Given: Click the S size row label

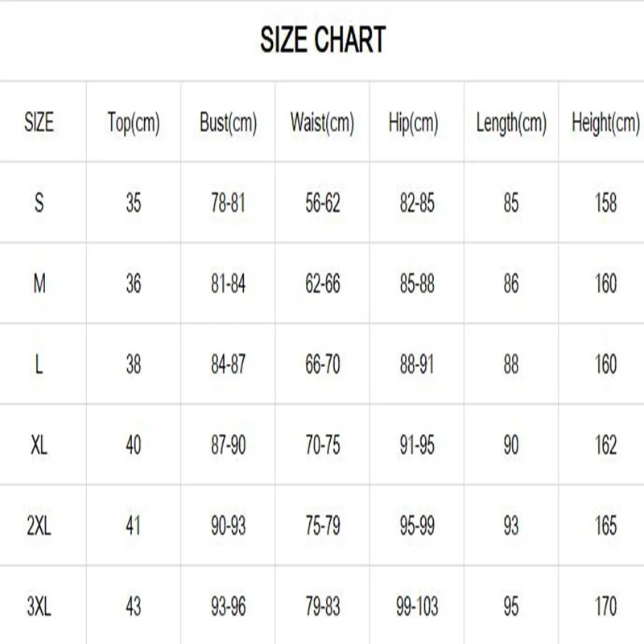Looking at the screenshot, I should pyautogui.click(x=39, y=203).
